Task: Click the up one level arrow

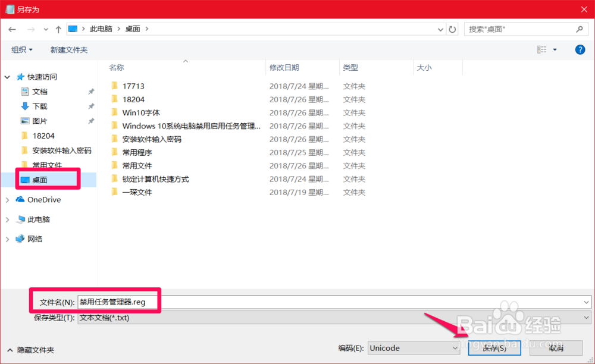Action: pyautogui.click(x=58, y=29)
